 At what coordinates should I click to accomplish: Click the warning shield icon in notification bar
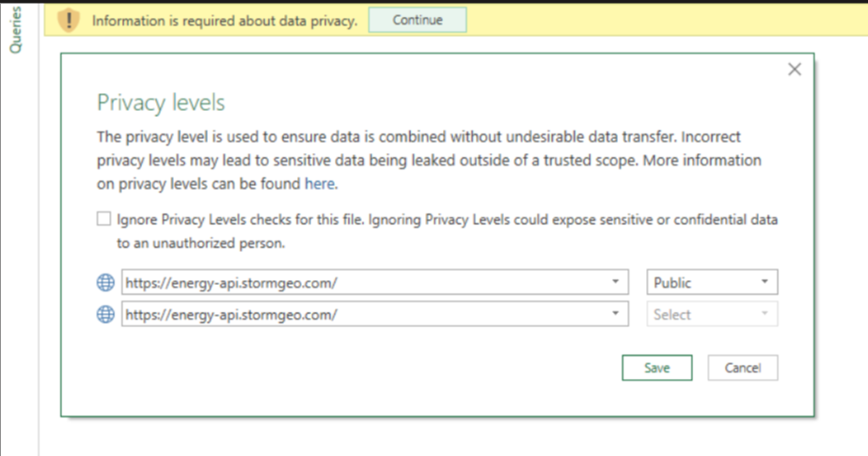(x=69, y=21)
